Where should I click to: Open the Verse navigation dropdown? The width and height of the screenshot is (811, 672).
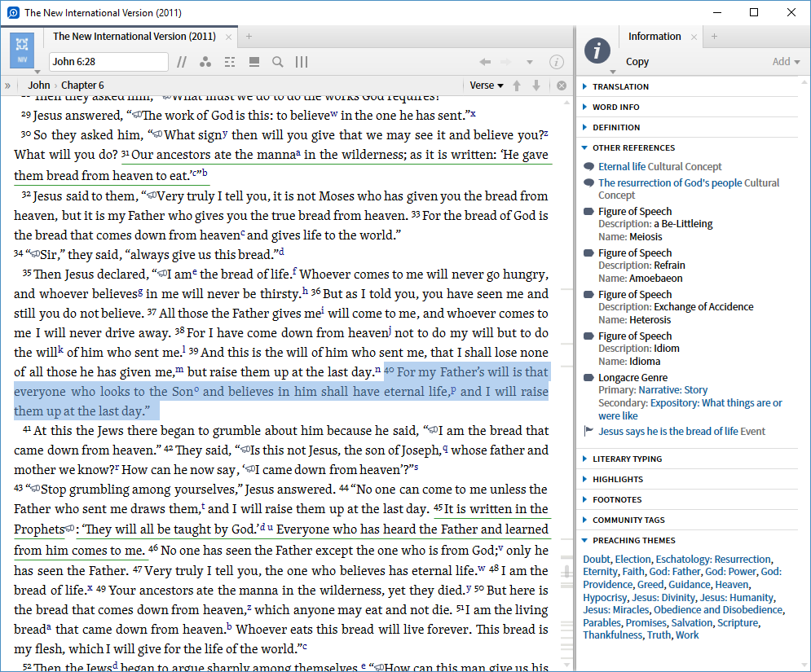pos(487,86)
